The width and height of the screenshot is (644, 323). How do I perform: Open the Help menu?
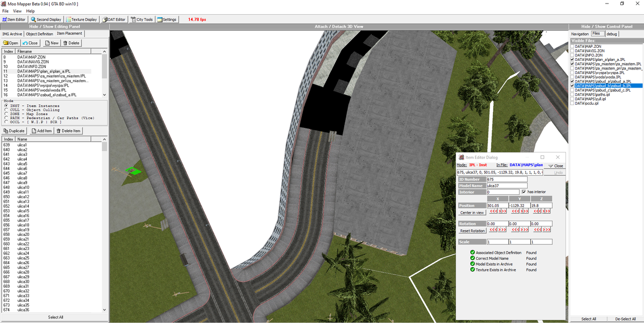(30, 11)
